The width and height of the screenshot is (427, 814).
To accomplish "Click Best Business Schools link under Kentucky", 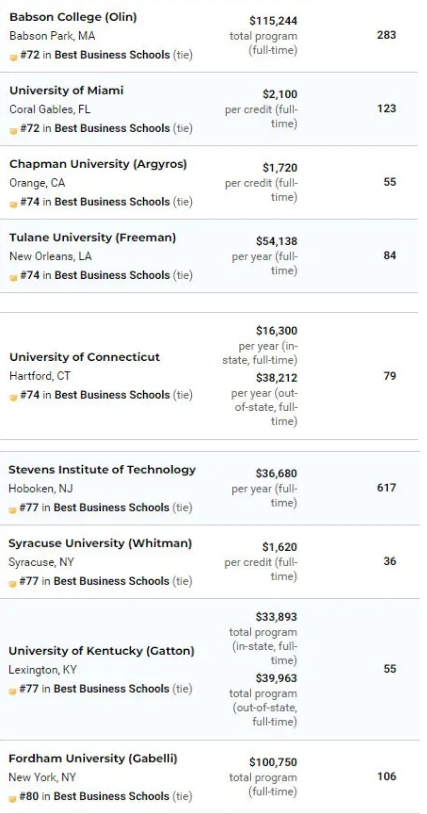I will 112,688.
